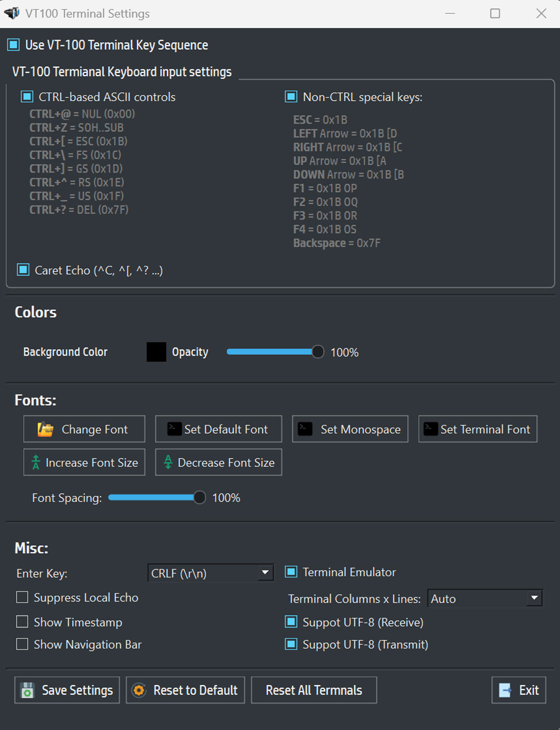The image size is (560, 730).
Task: Uncheck Non-CTRL special keys
Action: [290, 97]
